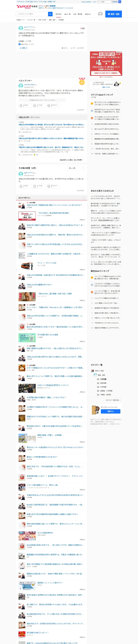
Task: Click the 大学受験 tag link under the question
Action: click(21, 41)
